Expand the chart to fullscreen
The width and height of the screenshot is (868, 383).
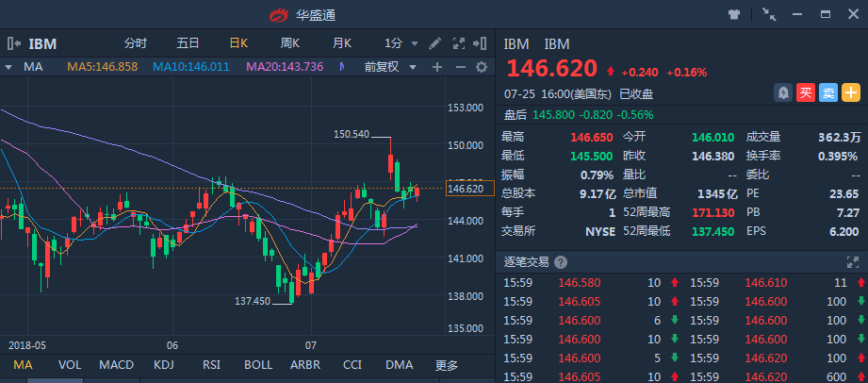[458, 43]
